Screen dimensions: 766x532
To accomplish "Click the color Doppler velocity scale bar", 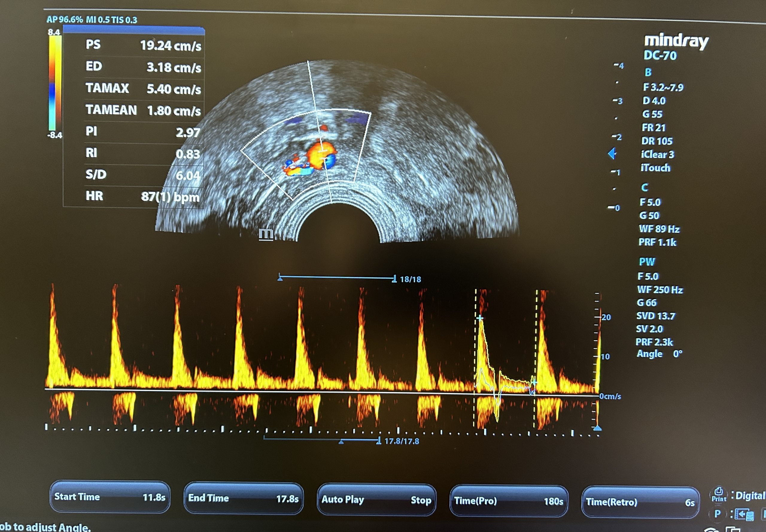I will click(x=55, y=83).
